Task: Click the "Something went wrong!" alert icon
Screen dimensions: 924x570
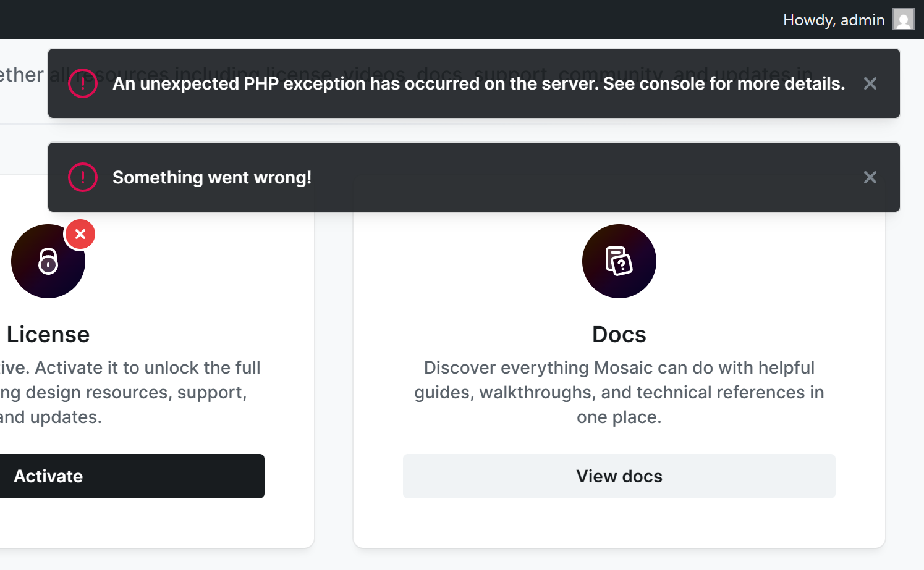Action: pyautogui.click(x=83, y=177)
